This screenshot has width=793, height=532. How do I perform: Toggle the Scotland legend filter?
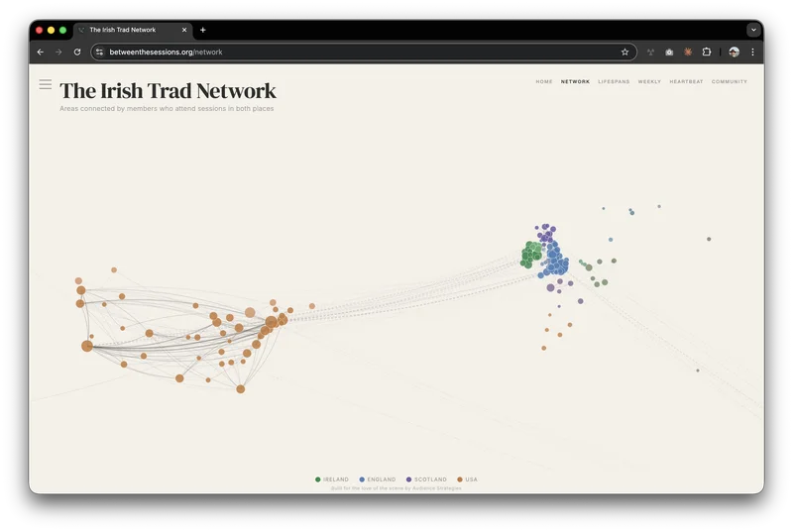(426, 479)
